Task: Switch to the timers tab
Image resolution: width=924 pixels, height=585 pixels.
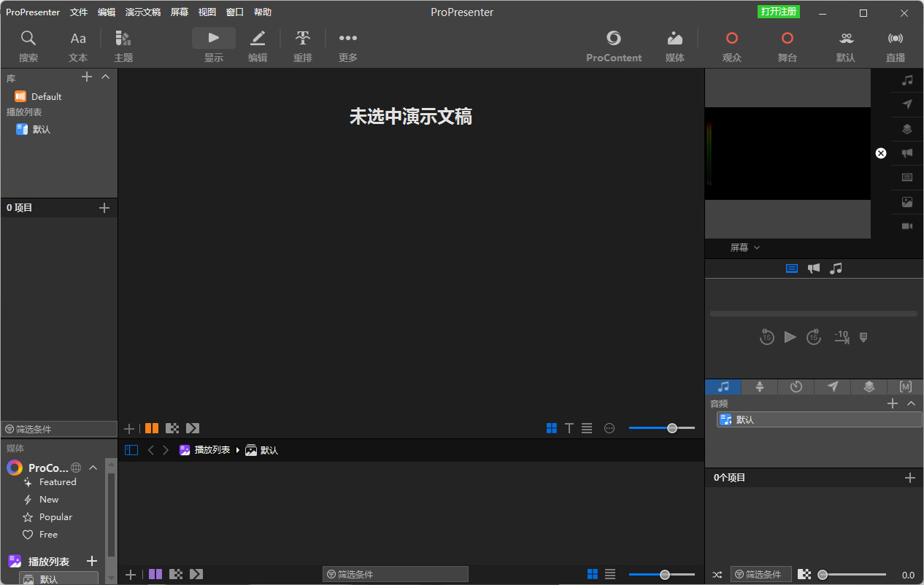Action: pos(796,387)
